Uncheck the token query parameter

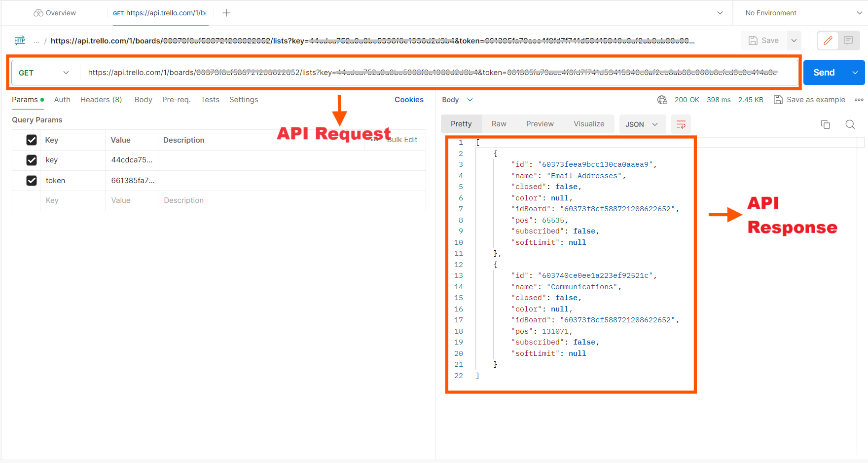click(x=32, y=180)
